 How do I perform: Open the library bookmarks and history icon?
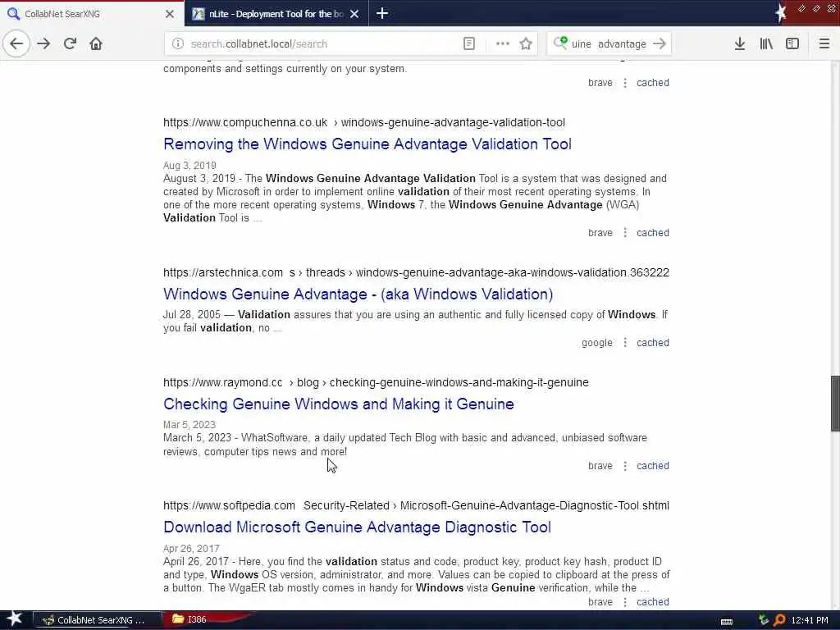[x=766, y=44]
